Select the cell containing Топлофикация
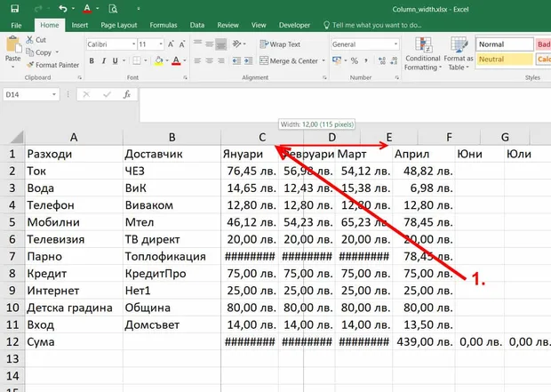The image size is (551, 392). point(172,257)
